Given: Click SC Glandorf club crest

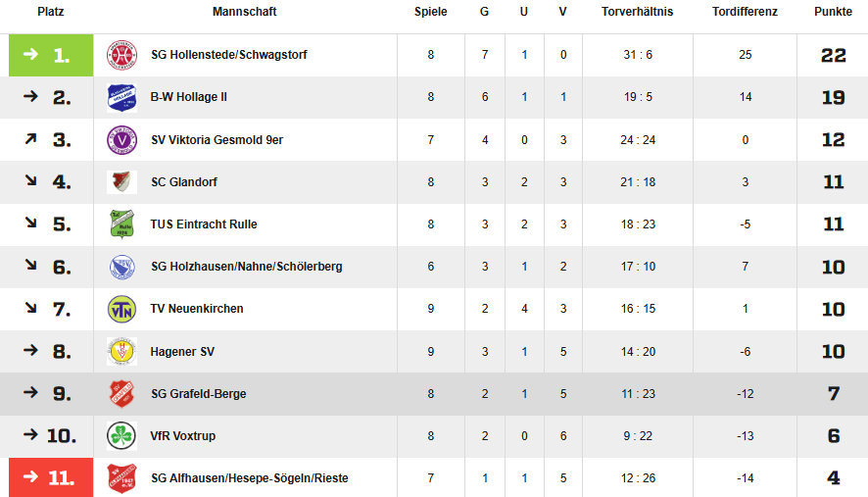Looking at the screenshot, I should click(121, 182).
